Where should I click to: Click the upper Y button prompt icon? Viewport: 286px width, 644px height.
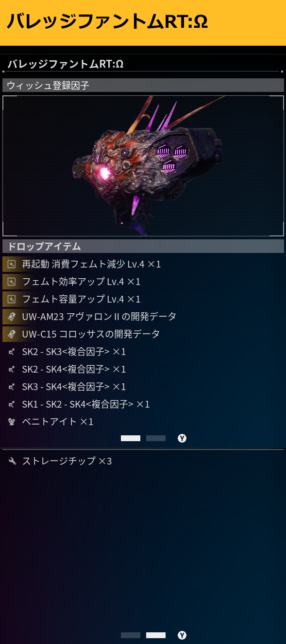coord(182,438)
